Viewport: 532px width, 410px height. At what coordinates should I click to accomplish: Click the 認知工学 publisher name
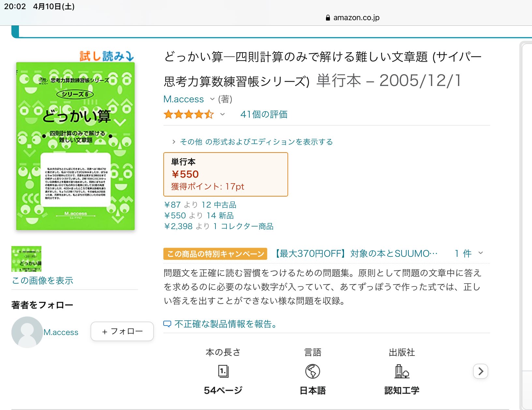402,390
